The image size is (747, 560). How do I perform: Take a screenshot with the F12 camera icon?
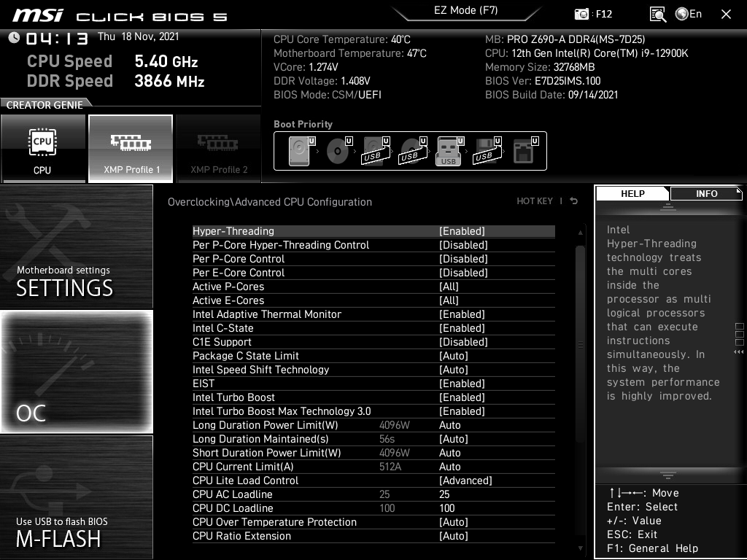click(581, 14)
